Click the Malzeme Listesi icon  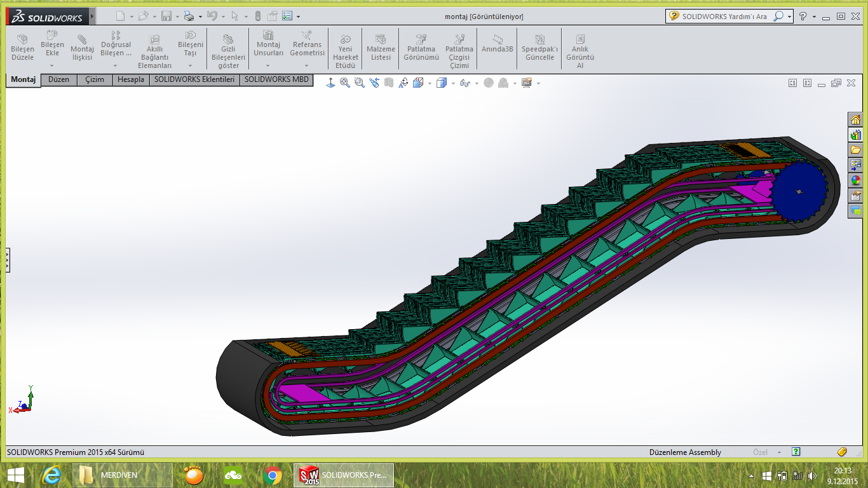381,49
